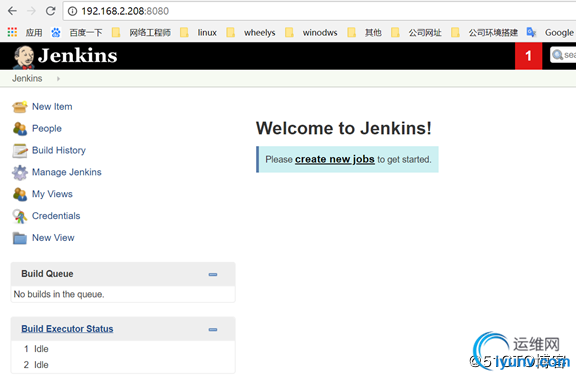The width and height of the screenshot is (576, 378).
Task: Open the My Views link
Action: tap(52, 194)
